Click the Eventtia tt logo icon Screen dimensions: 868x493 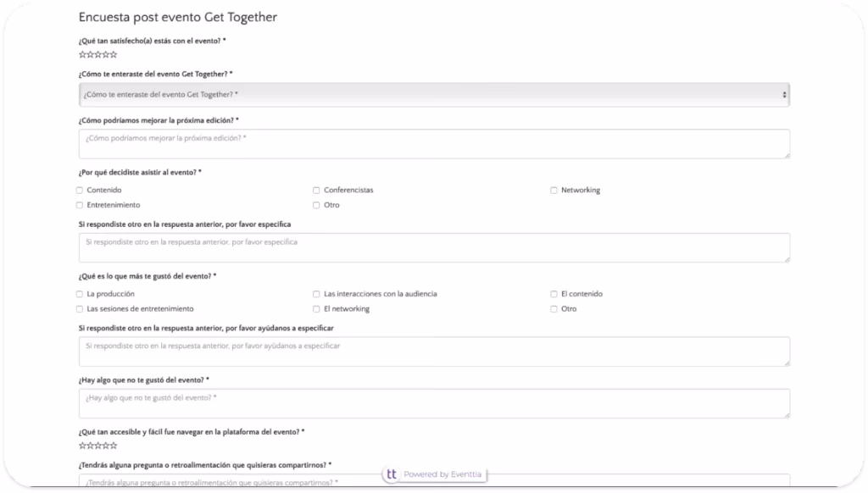(x=392, y=474)
